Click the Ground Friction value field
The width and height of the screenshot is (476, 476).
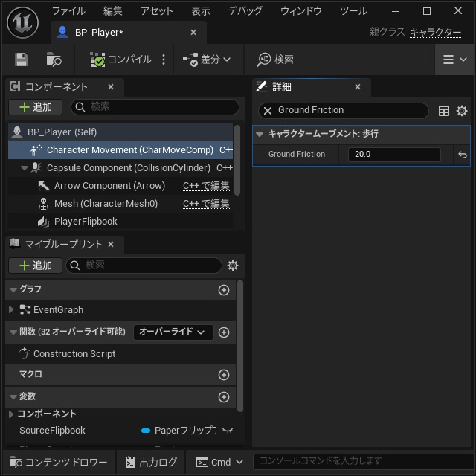point(394,155)
